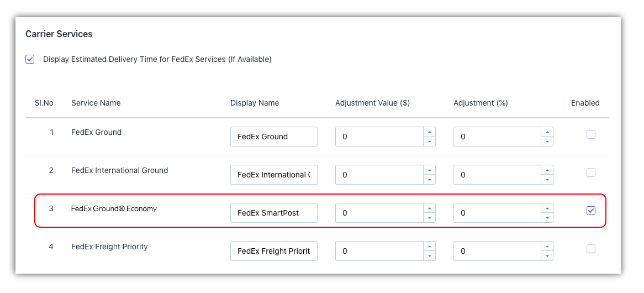Uncheck Display Estimated Delivery Time checkbox
644x293 pixels.
tap(30, 59)
